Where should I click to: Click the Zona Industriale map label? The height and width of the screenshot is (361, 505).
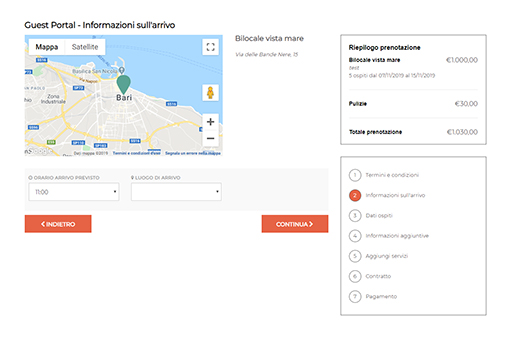point(53,99)
